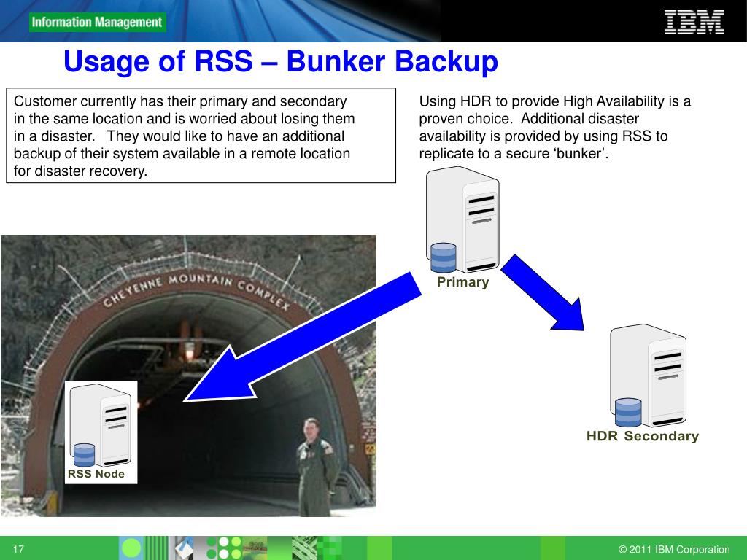Click the slide title Usage of RSS – Bunker Backup

(x=281, y=61)
